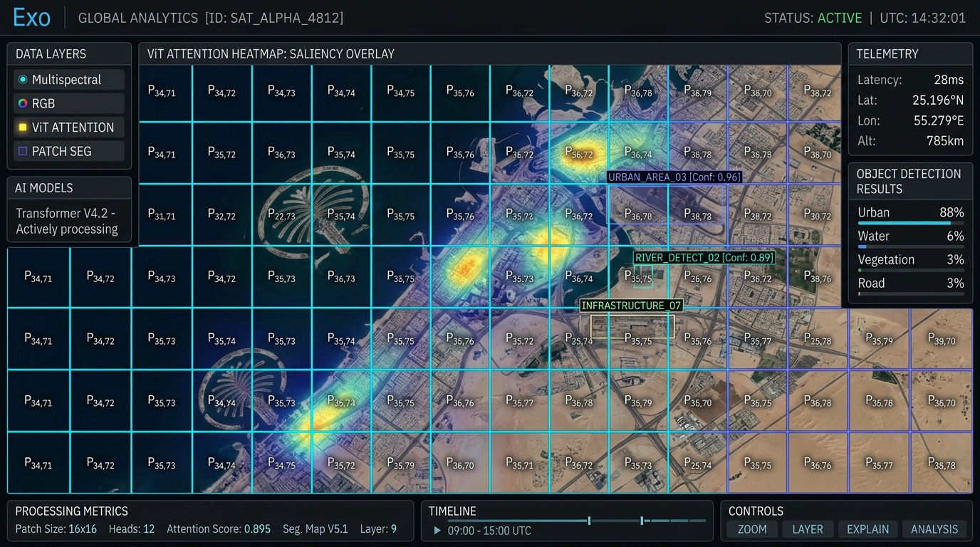Screen dimensions: 980x547
Task: Click the Latency 28ms telemetry value
Action: pyautogui.click(x=949, y=80)
